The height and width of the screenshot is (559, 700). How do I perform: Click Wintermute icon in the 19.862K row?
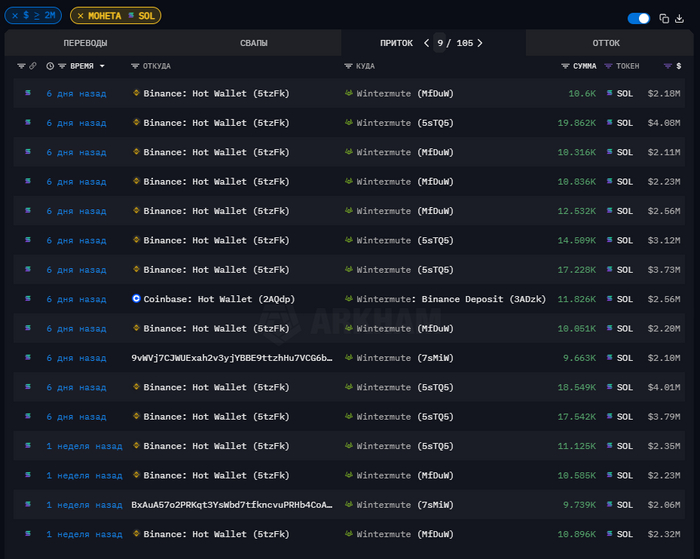349,122
